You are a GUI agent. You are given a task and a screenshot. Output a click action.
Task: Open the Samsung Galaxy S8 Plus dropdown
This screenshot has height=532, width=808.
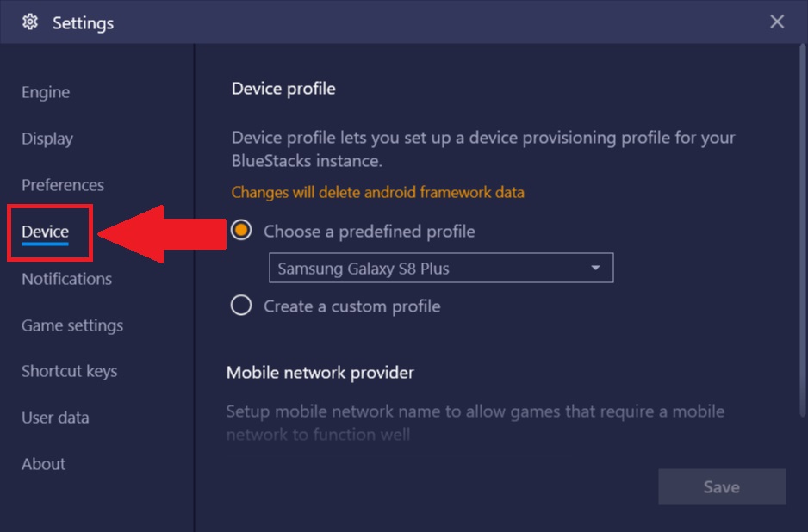tap(441, 268)
